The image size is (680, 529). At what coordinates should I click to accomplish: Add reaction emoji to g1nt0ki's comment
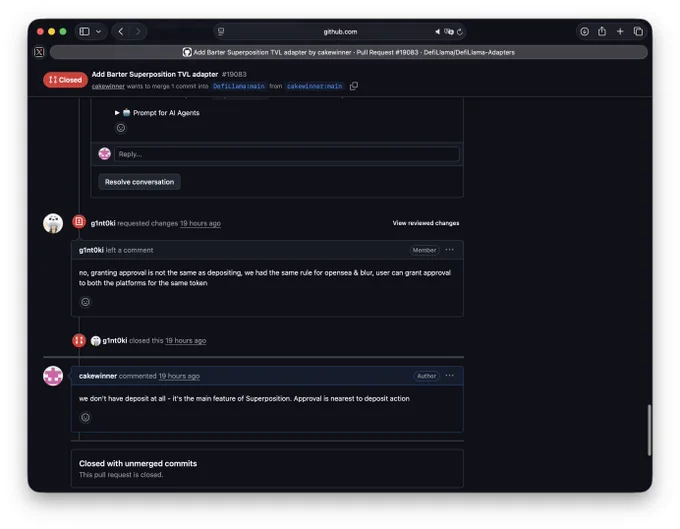[85, 302]
